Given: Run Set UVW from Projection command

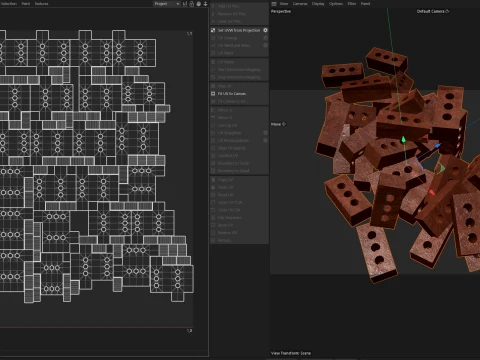Looking at the screenshot, I should (x=239, y=30).
